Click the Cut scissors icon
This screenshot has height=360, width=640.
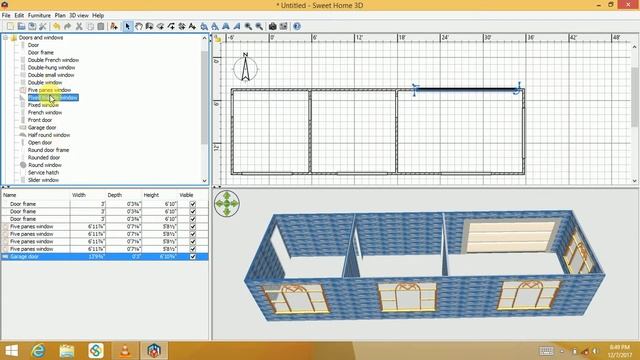click(79, 27)
